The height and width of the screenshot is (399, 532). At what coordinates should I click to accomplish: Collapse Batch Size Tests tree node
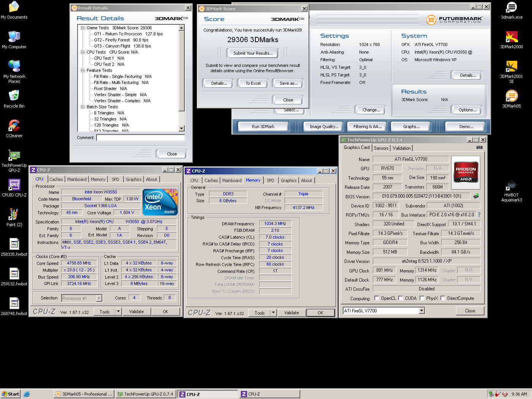[82, 107]
